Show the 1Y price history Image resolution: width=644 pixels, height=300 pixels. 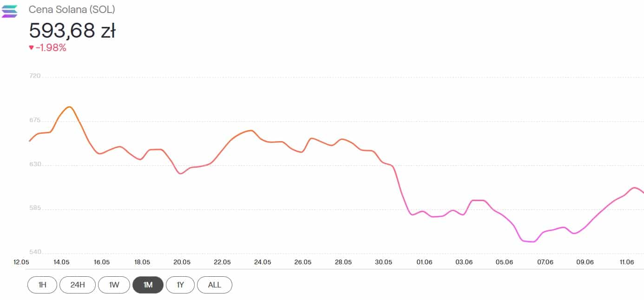(181, 285)
